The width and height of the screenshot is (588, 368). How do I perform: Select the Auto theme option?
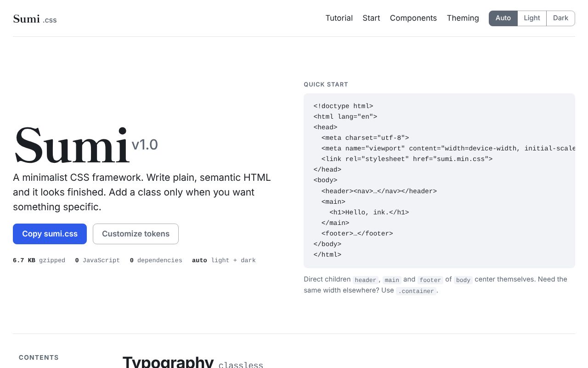tap(503, 18)
